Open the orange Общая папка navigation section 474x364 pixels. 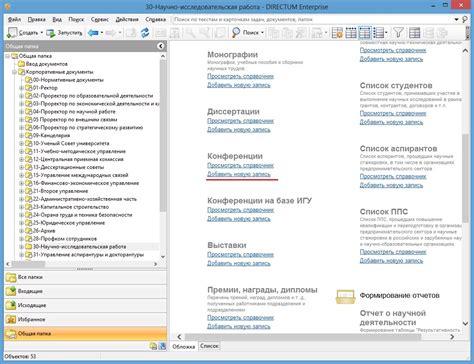click(x=85, y=333)
